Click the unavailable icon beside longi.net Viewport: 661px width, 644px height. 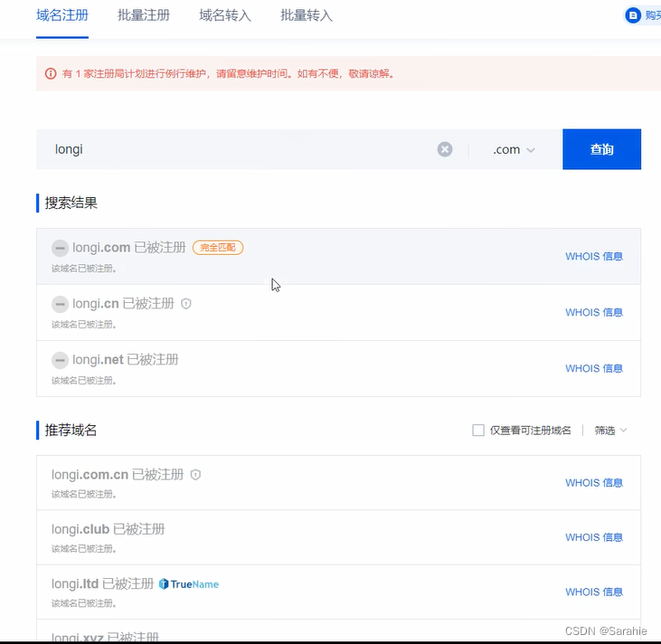coord(60,360)
